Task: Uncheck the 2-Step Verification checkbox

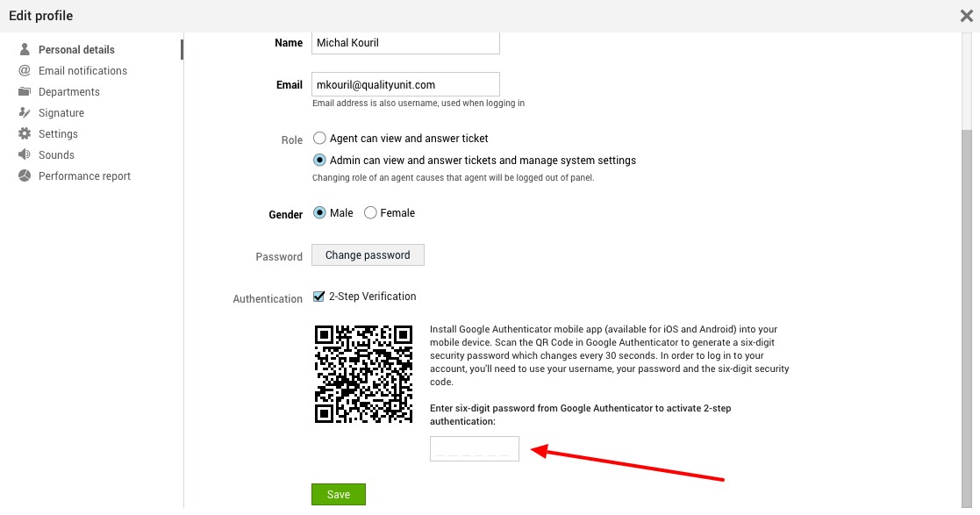Action: tap(319, 297)
